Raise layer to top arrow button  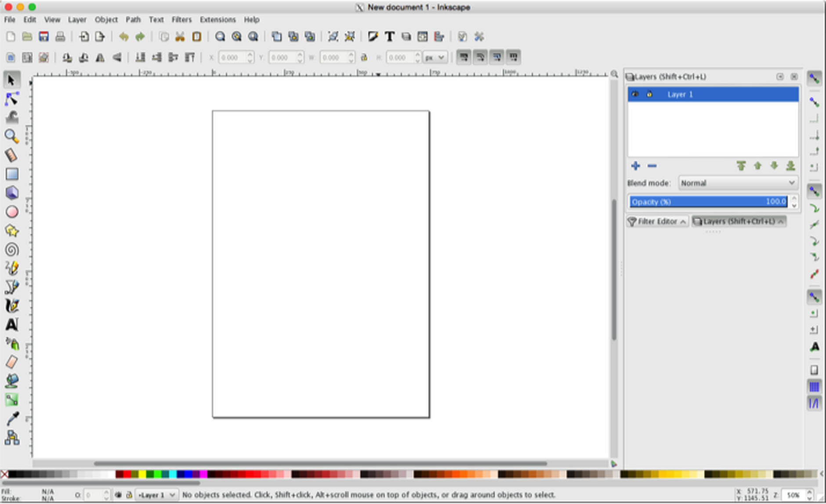click(741, 166)
